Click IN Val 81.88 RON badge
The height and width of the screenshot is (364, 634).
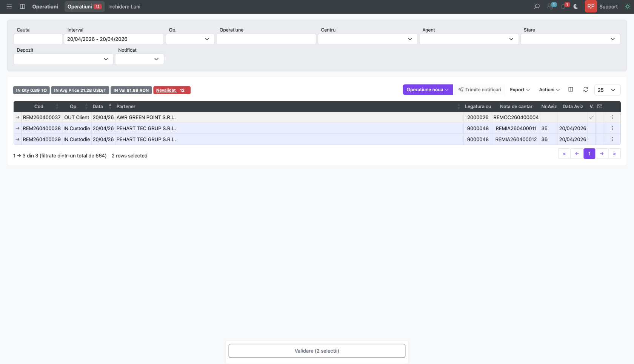click(x=131, y=90)
